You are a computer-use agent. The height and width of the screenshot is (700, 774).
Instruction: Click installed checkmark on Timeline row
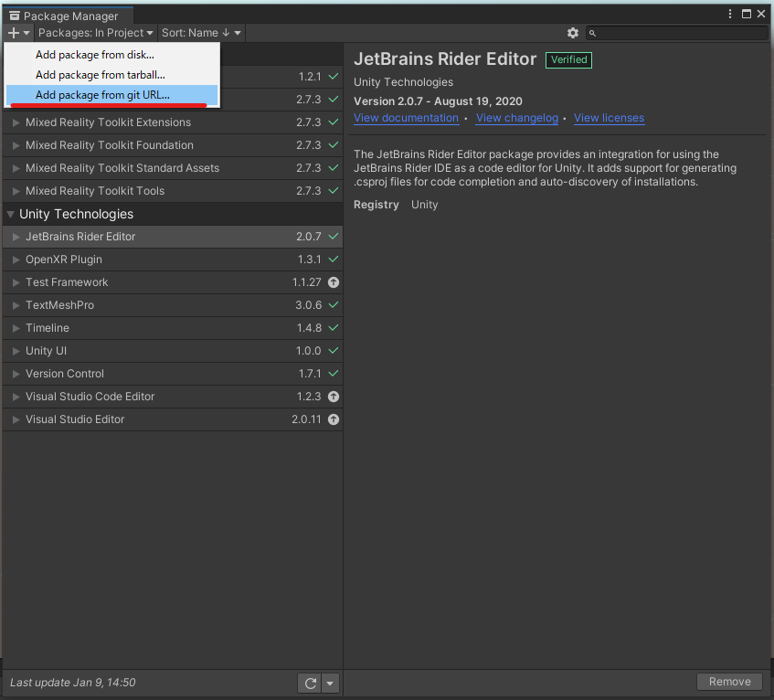tap(334, 328)
